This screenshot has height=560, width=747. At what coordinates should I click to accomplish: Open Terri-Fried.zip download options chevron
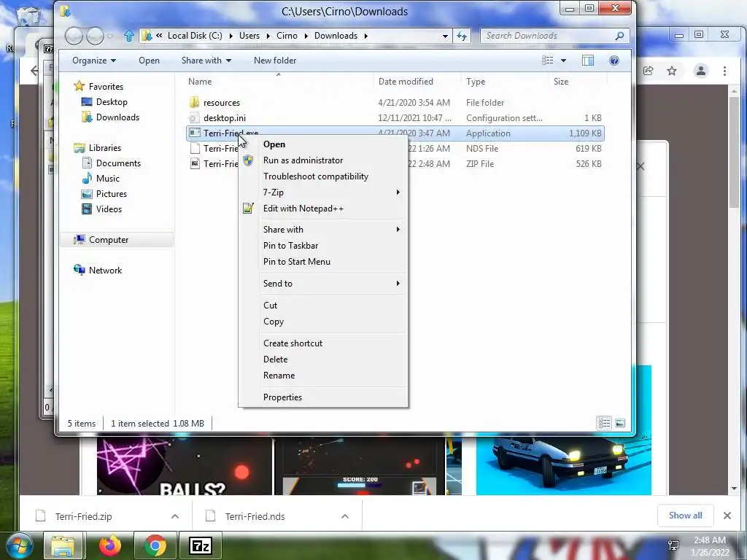(x=175, y=516)
